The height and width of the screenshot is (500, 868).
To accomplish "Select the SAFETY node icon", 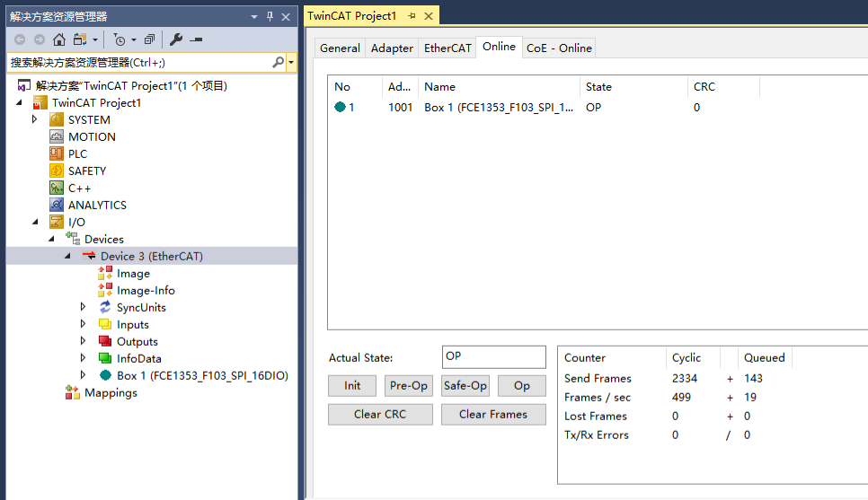I will click(57, 171).
